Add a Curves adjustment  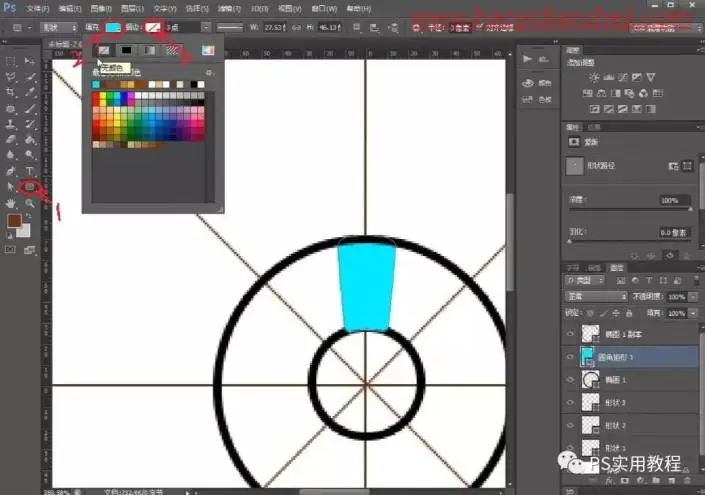623,77
